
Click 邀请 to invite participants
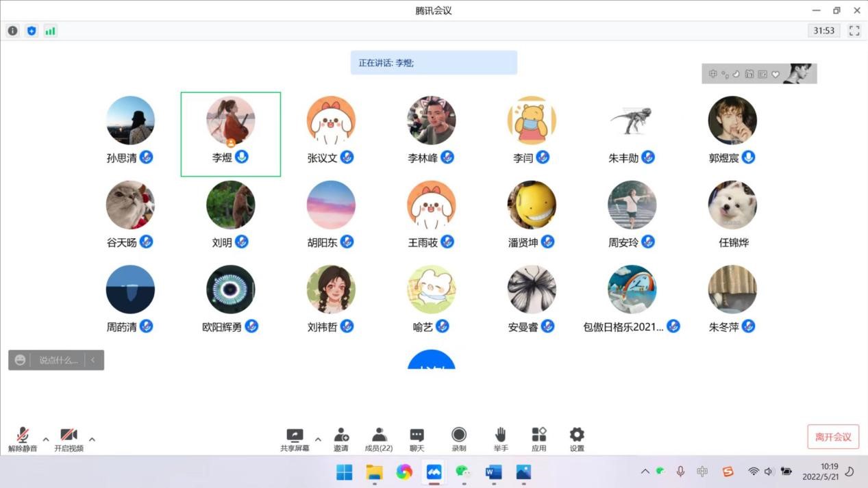point(340,439)
